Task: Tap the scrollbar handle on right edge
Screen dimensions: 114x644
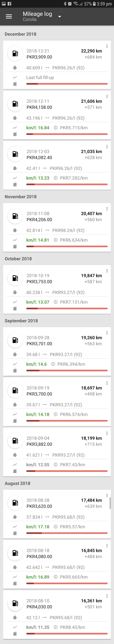Action: (x=110, y=503)
